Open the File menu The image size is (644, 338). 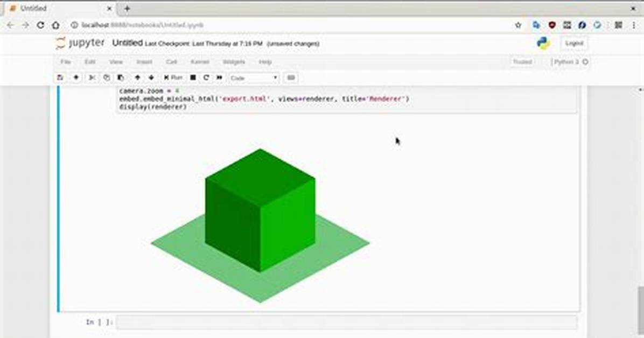[x=66, y=62]
